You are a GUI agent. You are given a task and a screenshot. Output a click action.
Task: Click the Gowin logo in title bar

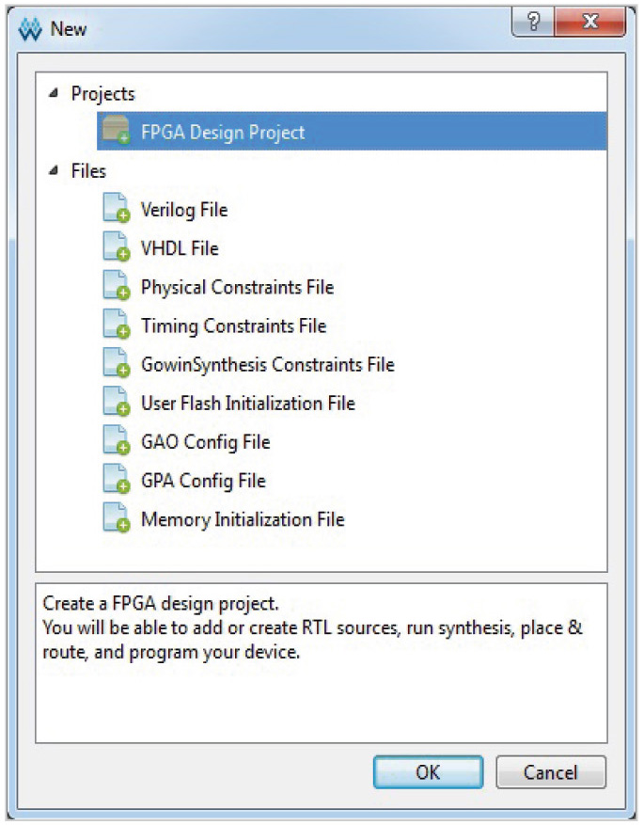pos(31,29)
